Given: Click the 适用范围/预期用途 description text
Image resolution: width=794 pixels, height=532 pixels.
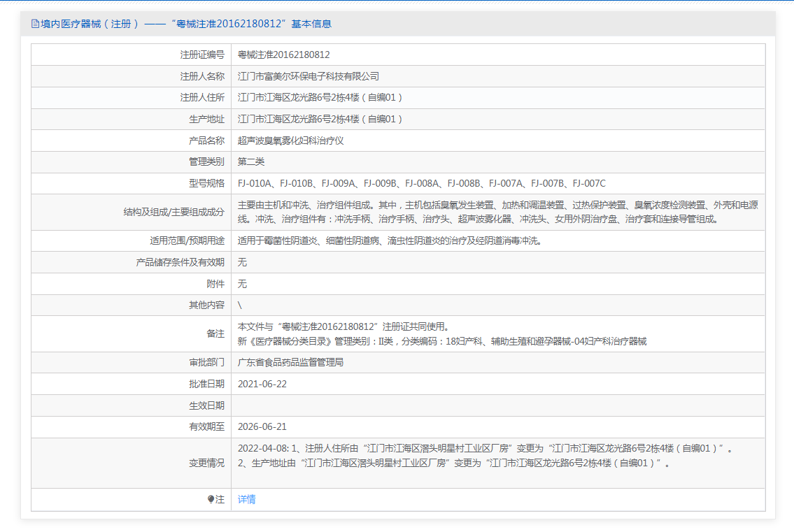Looking at the screenshot, I should tap(390, 241).
